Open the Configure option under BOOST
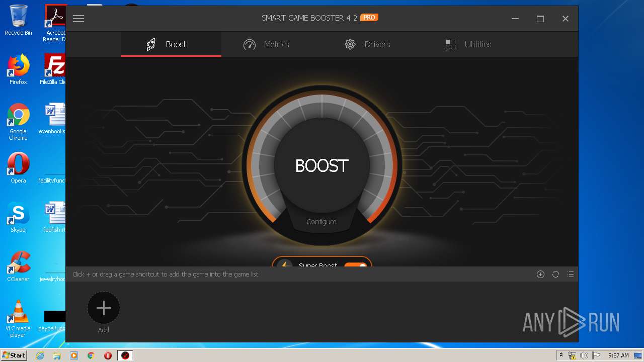This screenshot has height=362, width=644. pyautogui.click(x=321, y=222)
